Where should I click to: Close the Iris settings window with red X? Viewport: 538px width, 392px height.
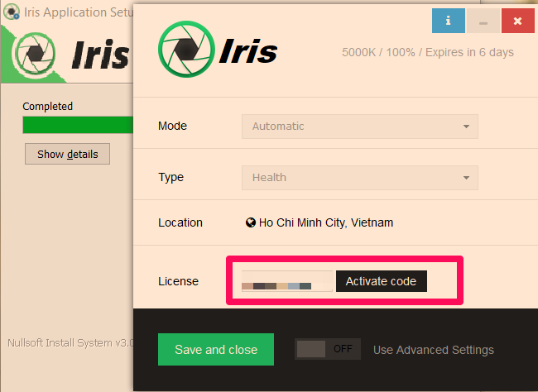pyautogui.click(x=517, y=21)
